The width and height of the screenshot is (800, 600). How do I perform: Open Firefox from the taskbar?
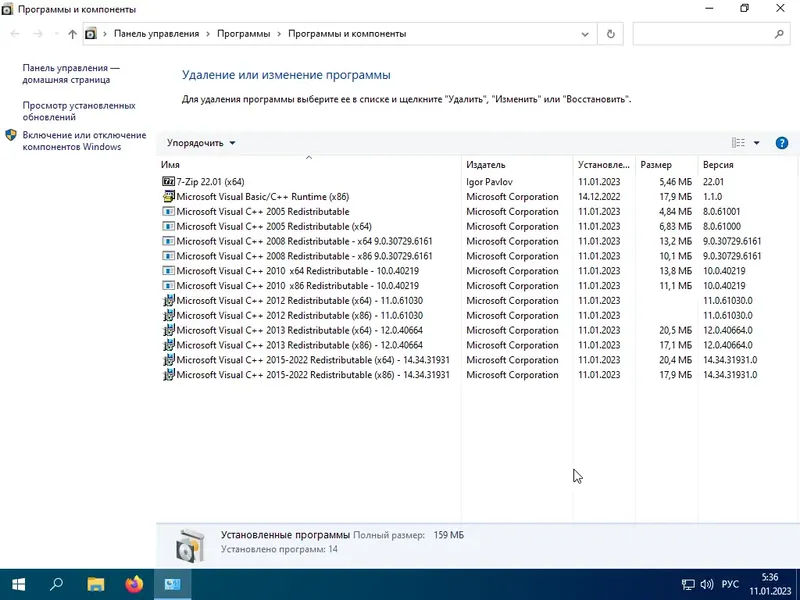(x=133, y=584)
